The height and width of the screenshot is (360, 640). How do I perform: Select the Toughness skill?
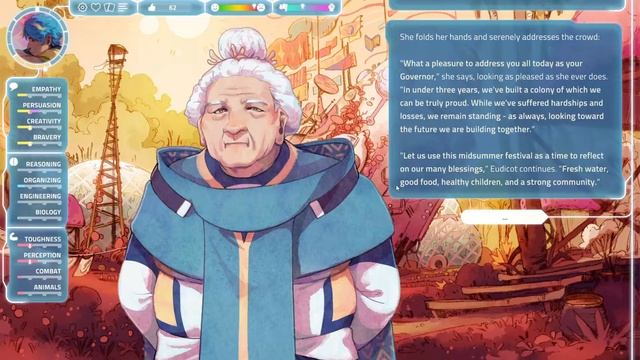40,242
